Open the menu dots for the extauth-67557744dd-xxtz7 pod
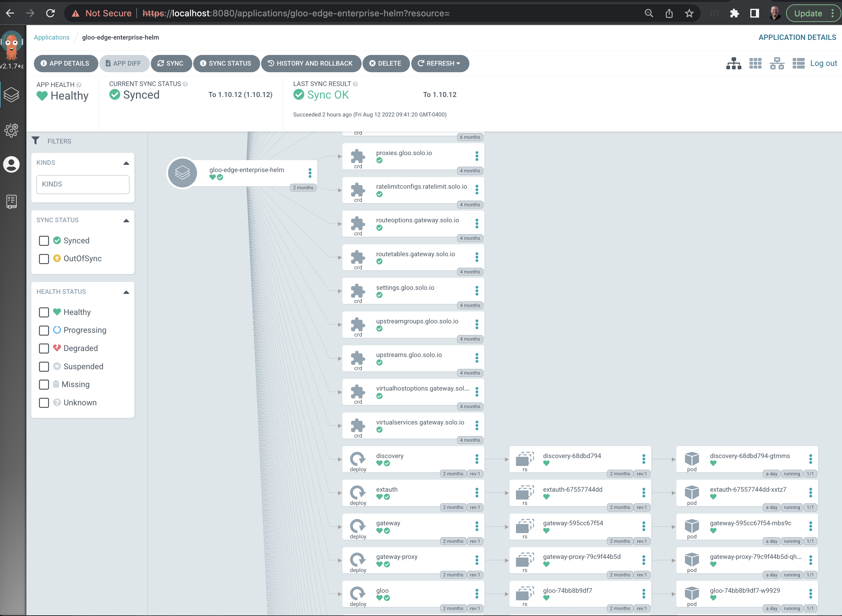 tap(811, 493)
